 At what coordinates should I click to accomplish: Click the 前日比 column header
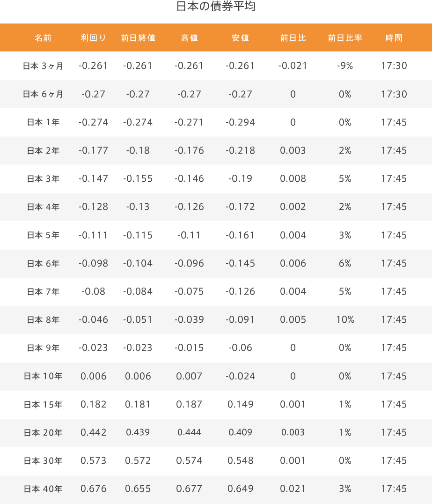tap(293, 38)
